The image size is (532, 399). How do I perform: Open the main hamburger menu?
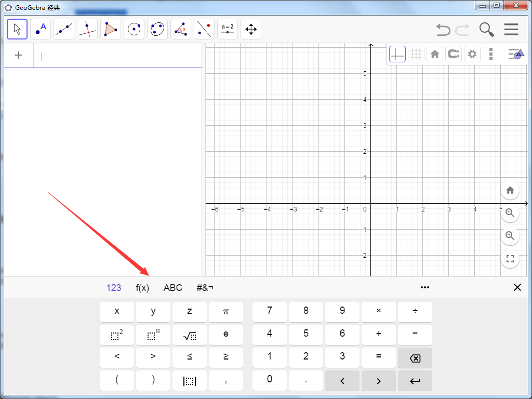point(511,30)
